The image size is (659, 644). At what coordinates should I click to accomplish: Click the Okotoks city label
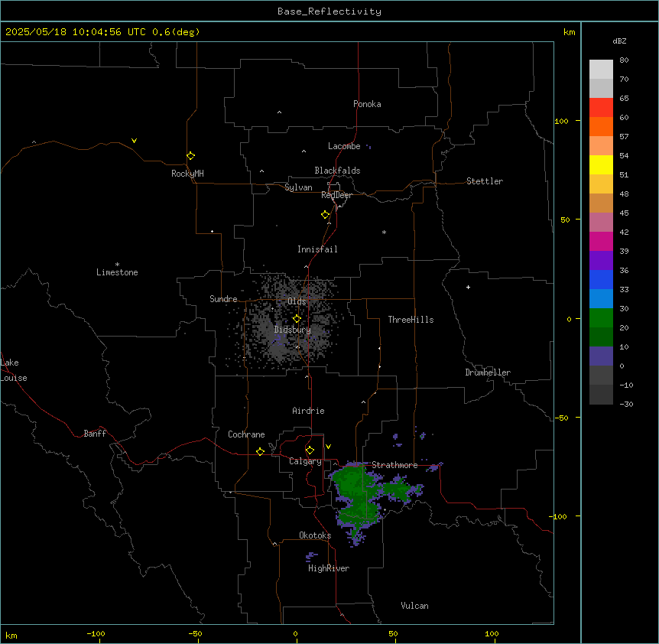click(315, 535)
